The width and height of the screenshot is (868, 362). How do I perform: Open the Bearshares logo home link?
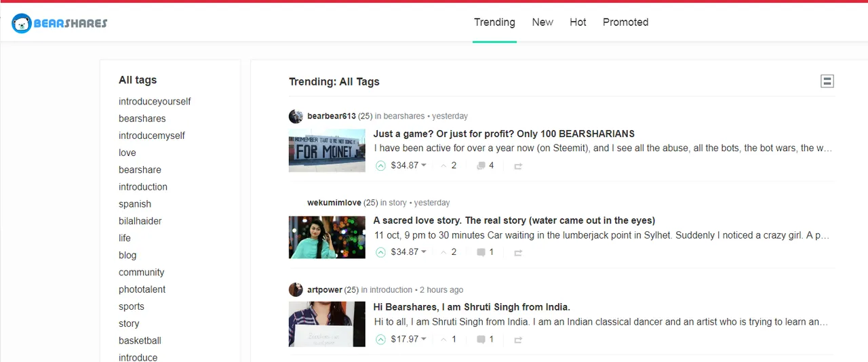coord(60,23)
